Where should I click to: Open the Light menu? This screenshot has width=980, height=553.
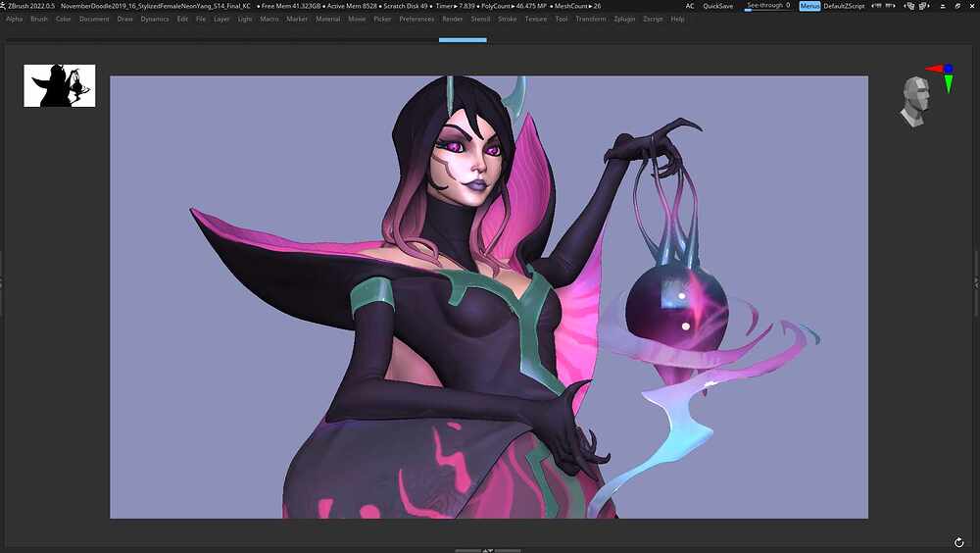click(x=245, y=19)
